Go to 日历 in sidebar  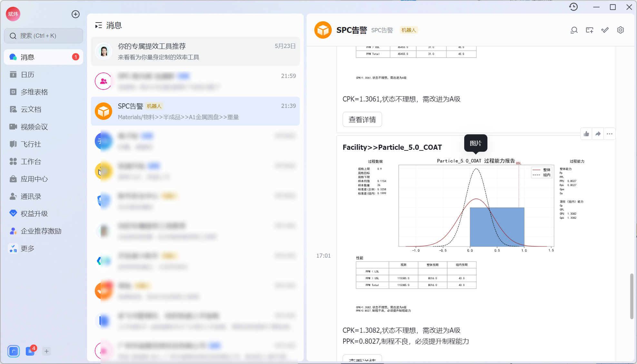[x=27, y=75]
